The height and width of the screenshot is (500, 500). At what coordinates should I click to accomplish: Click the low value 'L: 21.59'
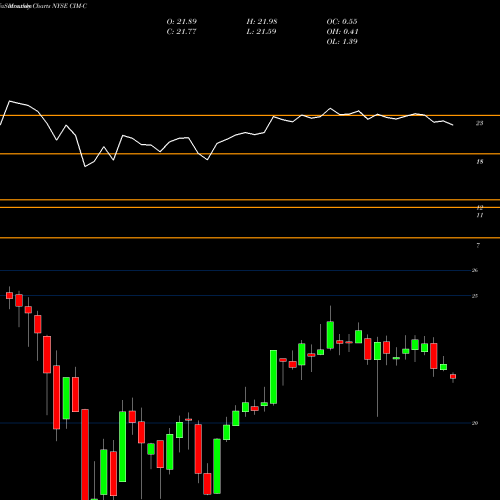(x=261, y=32)
